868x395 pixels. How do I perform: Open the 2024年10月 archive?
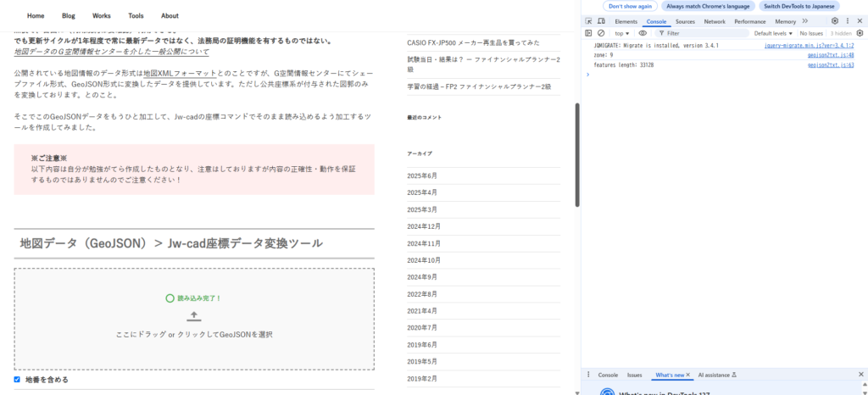pyautogui.click(x=424, y=260)
